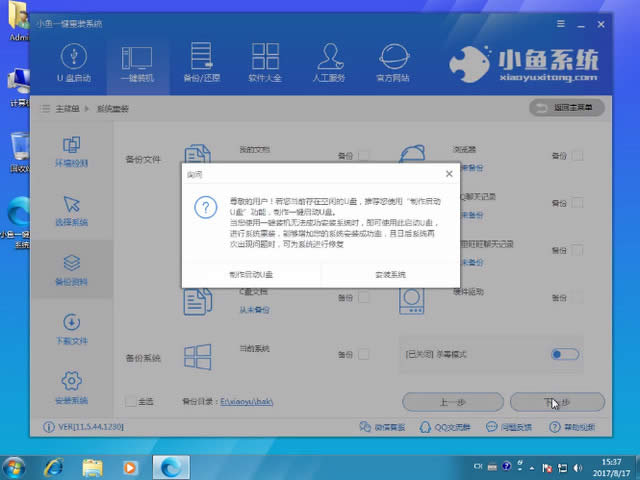Select 环境检测 step in left sidebar
This screenshot has width=640, height=480.
click(71, 153)
